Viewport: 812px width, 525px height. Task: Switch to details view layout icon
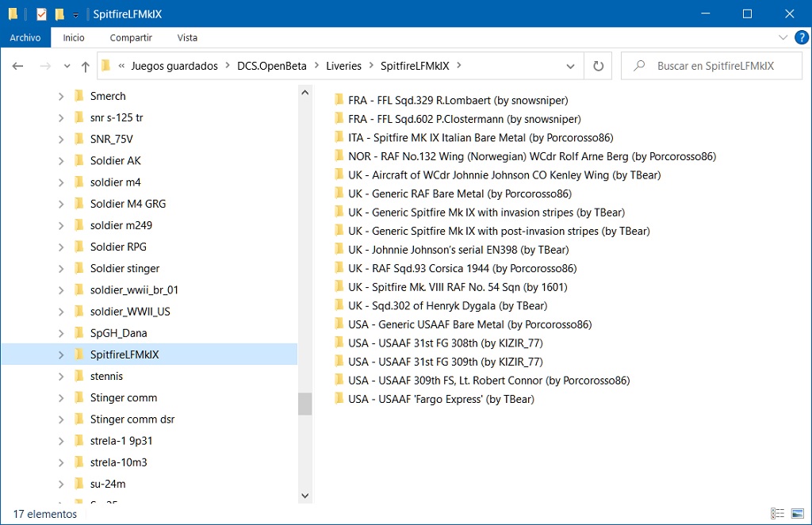(x=777, y=513)
